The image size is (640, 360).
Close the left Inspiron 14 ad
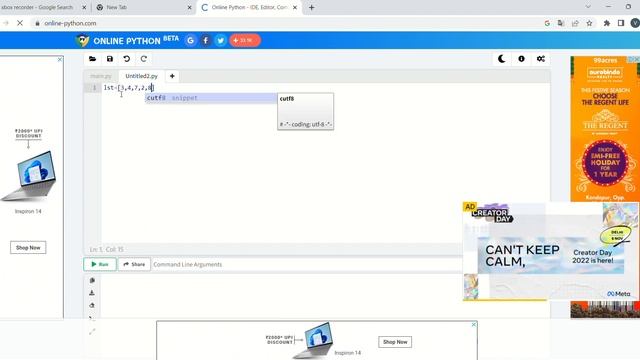[60, 60]
